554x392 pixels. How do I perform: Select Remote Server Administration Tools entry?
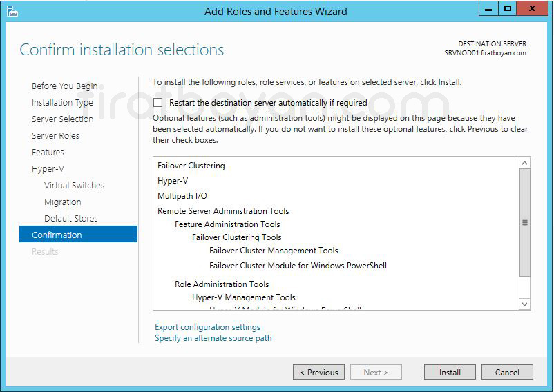223,211
